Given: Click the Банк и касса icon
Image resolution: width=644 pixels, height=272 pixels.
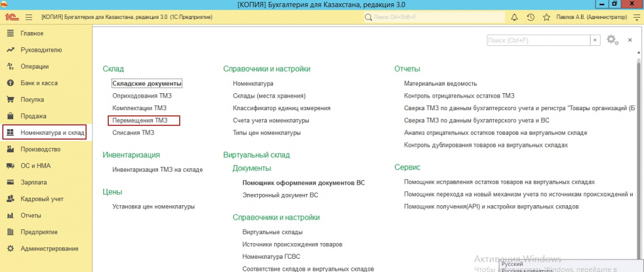Looking at the screenshot, I should tap(11, 83).
